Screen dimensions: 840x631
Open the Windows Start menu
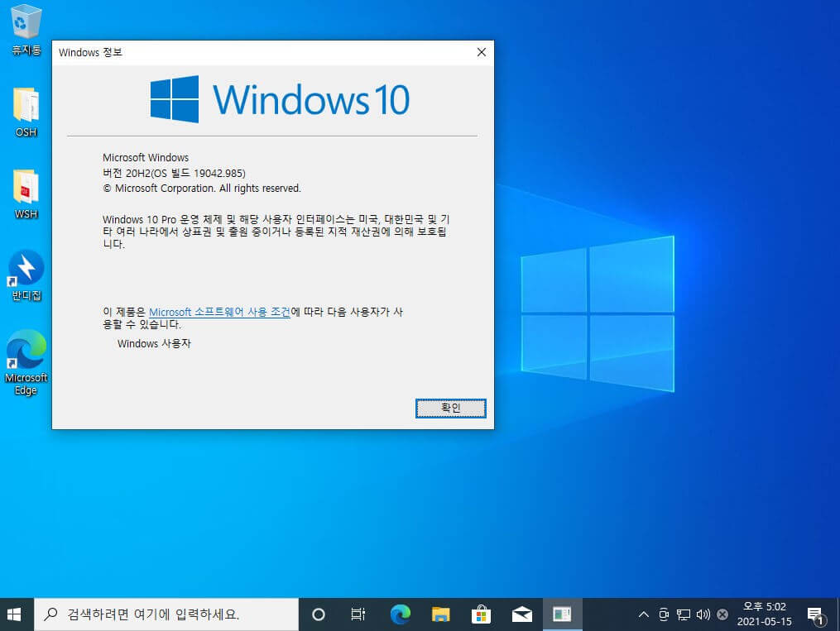click(x=14, y=614)
